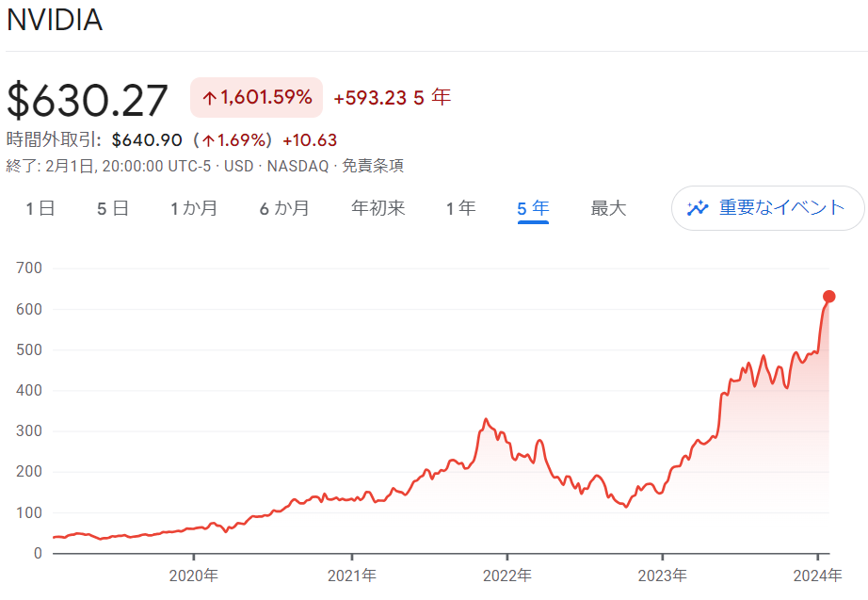Click the after-hours 1.69% change
The width and height of the screenshot is (868, 600).
pos(233,139)
